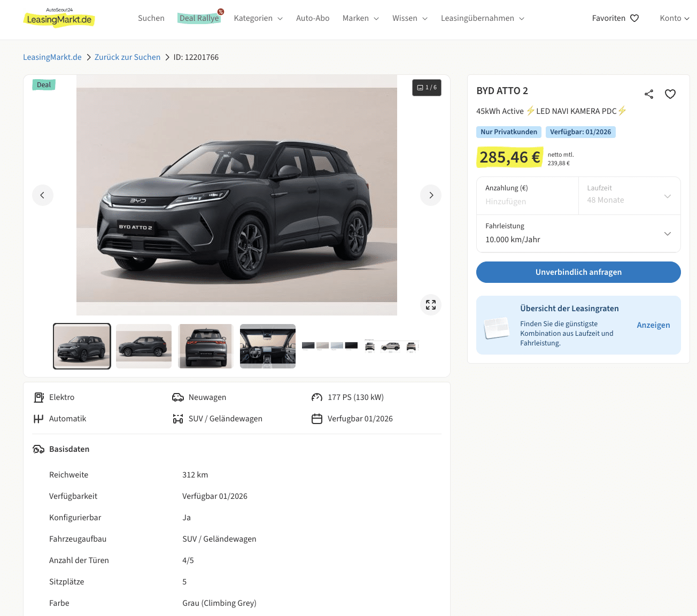This screenshot has height=616, width=697.
Task: Click the Neuwagen car icon
Action: [x=178, y=397]
